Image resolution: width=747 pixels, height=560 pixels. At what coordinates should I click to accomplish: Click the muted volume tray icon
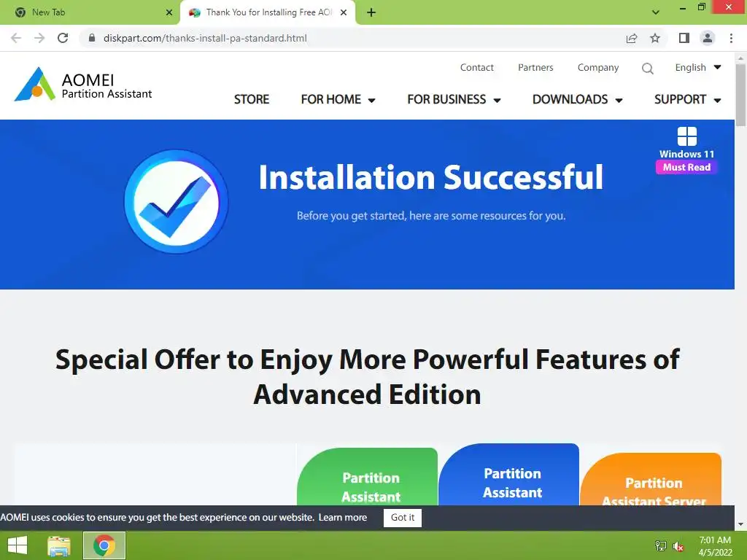(678, 546)
